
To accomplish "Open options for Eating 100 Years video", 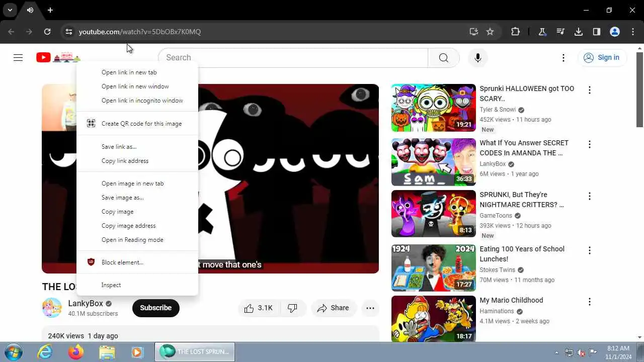I will (589, 250).
